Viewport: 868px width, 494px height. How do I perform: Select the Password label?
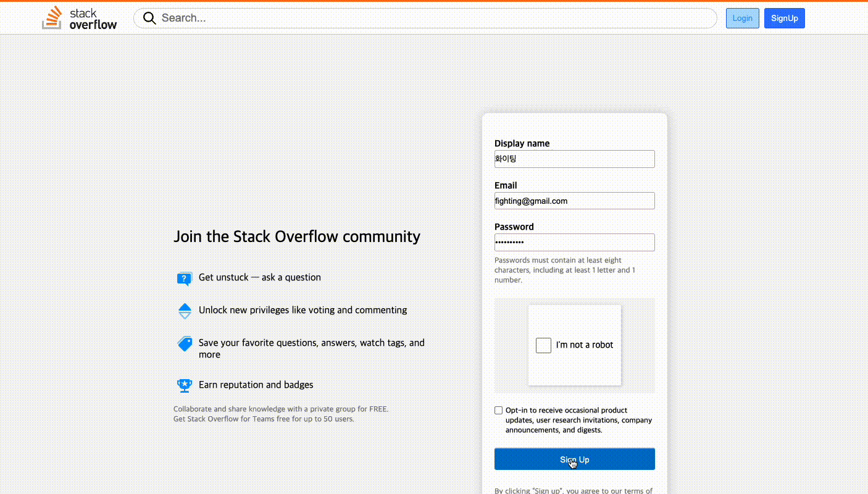pos(514,227)
